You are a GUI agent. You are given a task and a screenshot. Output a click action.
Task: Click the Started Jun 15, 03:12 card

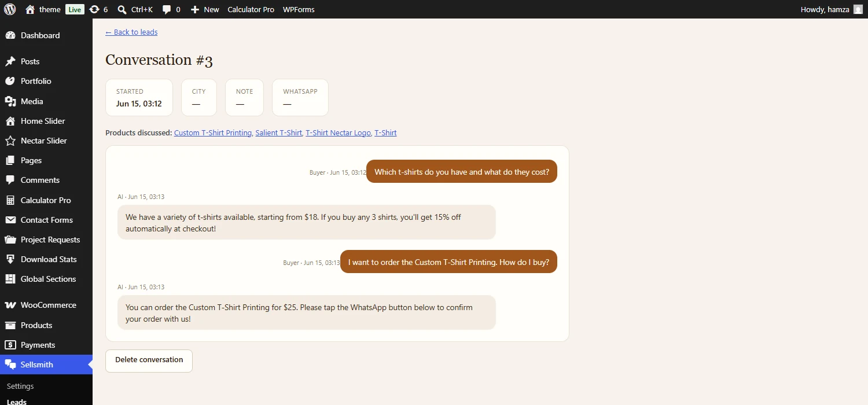[x=139, y=97]
